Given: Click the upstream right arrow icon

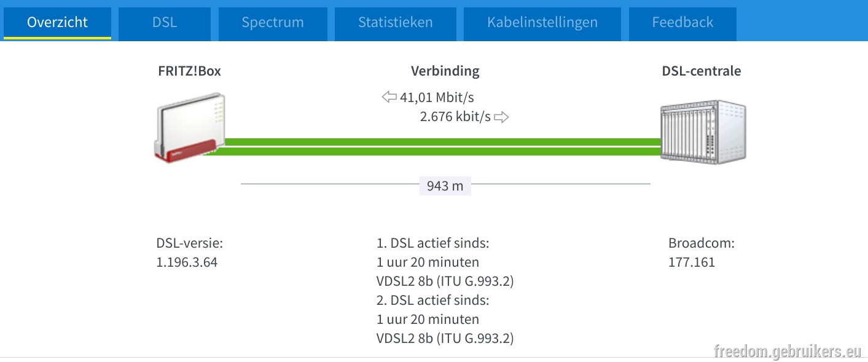Looking at the screenshot, I should [x=502, y=117].
